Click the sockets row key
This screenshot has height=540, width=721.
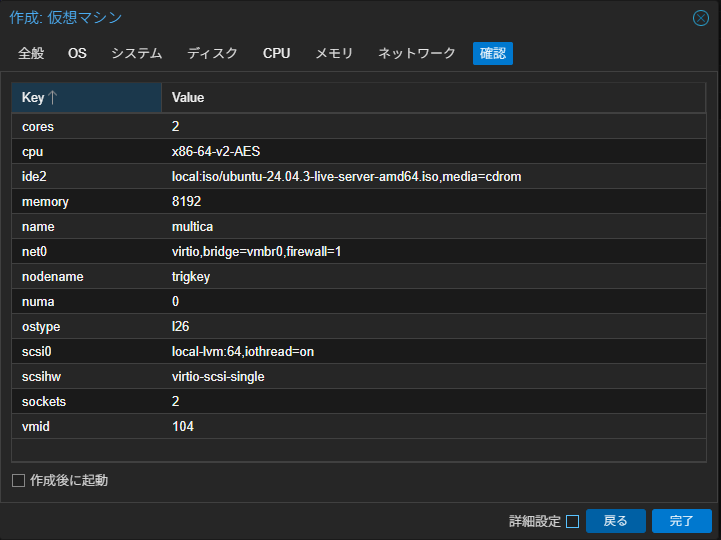point(44,402)
